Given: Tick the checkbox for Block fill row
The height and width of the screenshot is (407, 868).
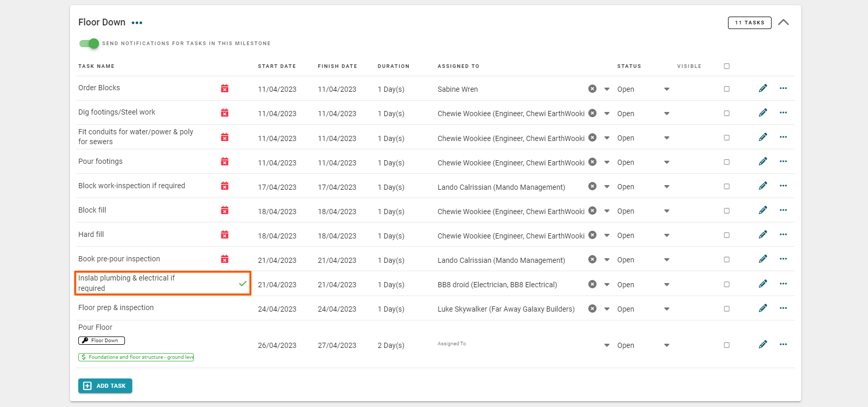Looking at the screenshot, I should [x=726, y=211].
